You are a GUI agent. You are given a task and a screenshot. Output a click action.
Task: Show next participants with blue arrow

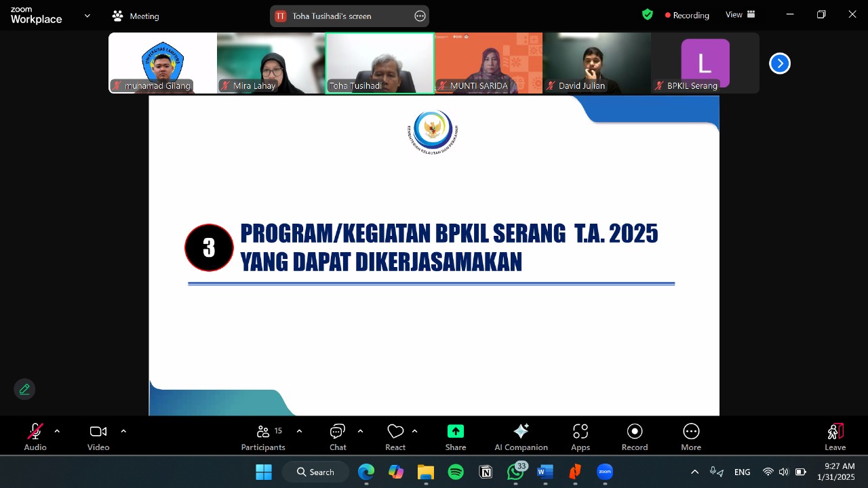(780, 63)
